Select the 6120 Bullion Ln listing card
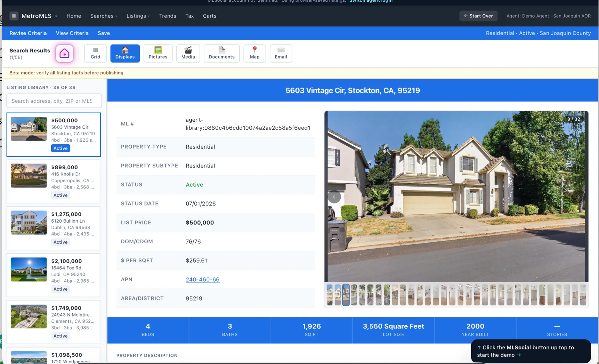Screen dimensions: 599x364 [54, 228]
